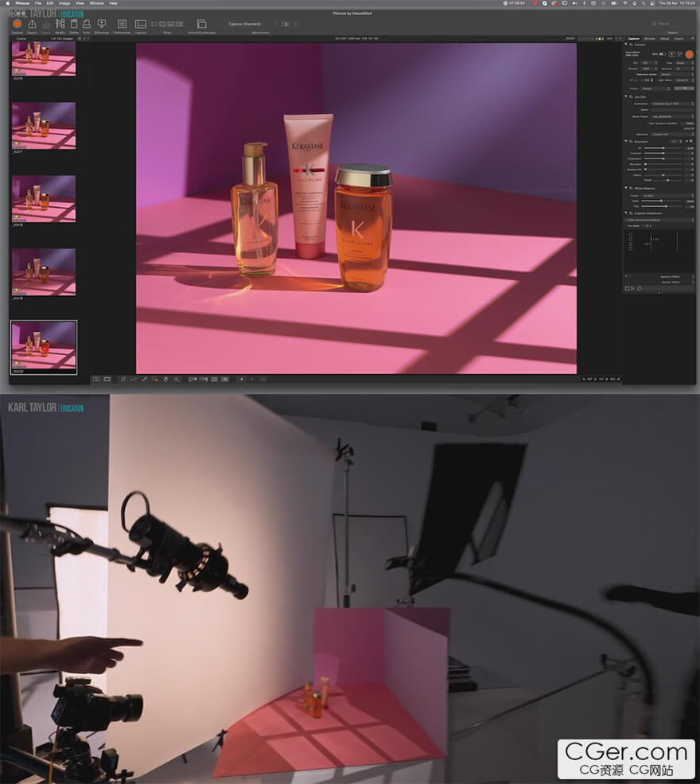Open the Apple menu

click(7, 3)
